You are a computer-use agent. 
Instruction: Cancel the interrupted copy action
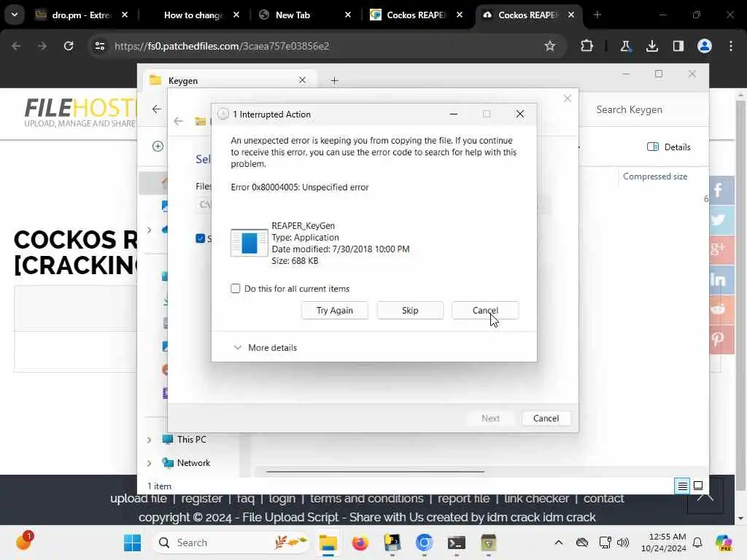[485, 311]
